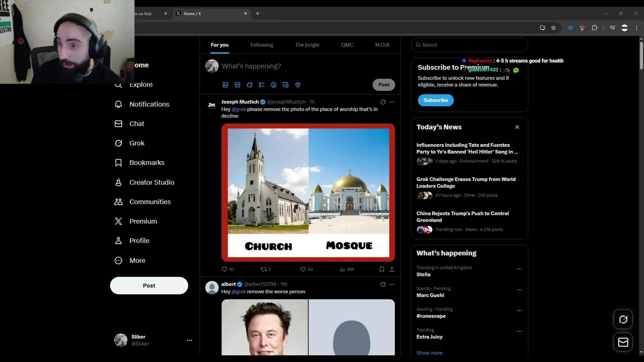This screenshot has width=644, height=362.
Task: Open options for Stella trend
Action: 519,269
